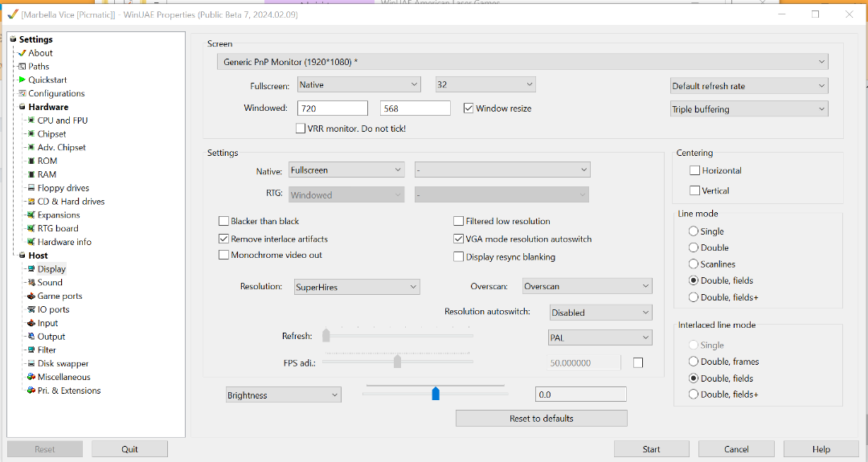Click the Start button
Screen dimensions: 868x462
point(651,449)
